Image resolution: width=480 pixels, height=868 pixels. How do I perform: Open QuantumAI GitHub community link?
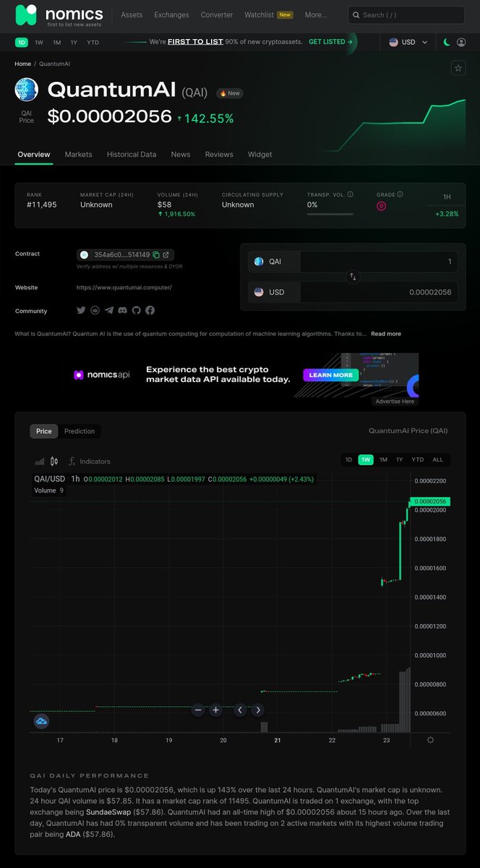pos(136,310)
